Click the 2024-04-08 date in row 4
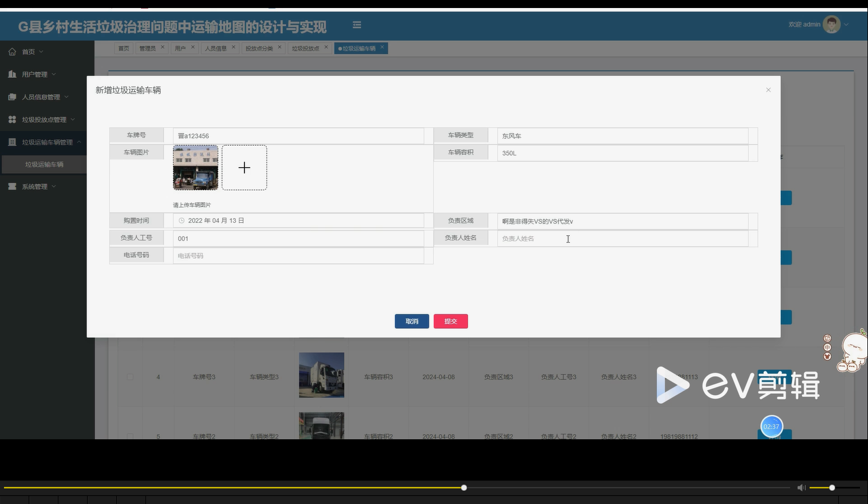 click(x=439, y=377)
